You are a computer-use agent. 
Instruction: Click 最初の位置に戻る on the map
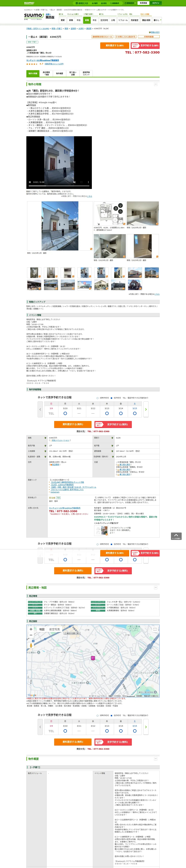coord(72,633)
